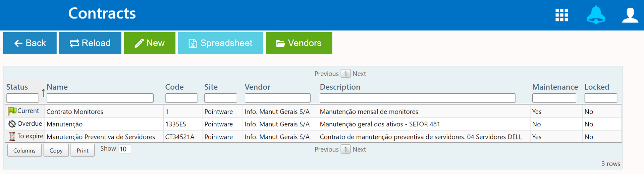This screenshot has height=174, width=644.
Task: Create a New contract
Action: 149,43
